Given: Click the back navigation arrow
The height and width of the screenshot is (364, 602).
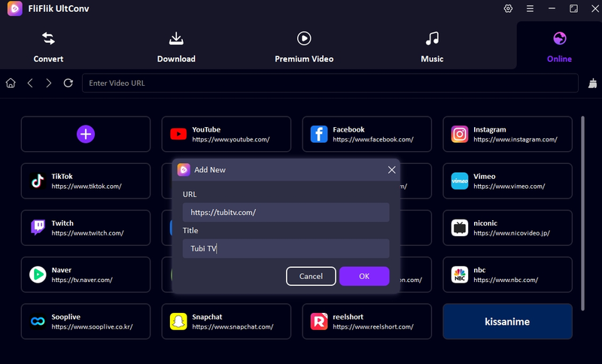Looking at the screenshot, I should coord(30,83).
